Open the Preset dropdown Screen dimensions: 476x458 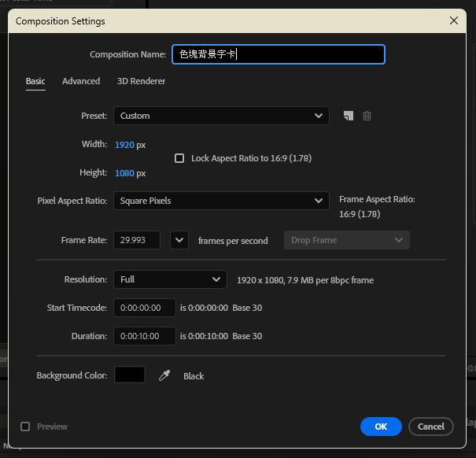click(221, 116)
